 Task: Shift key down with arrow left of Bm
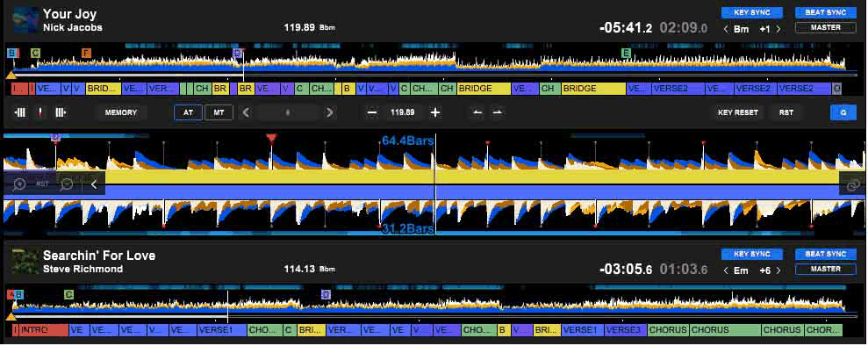(726, 29)
